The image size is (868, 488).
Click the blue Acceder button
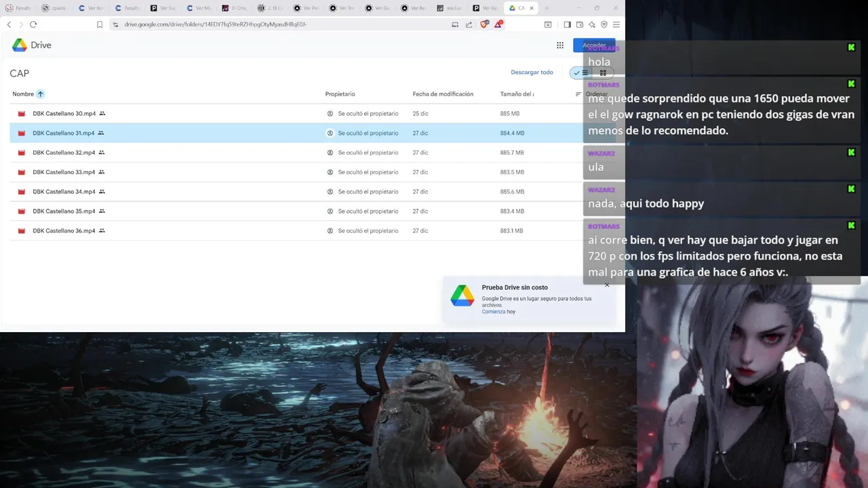(x=594, y=45)
